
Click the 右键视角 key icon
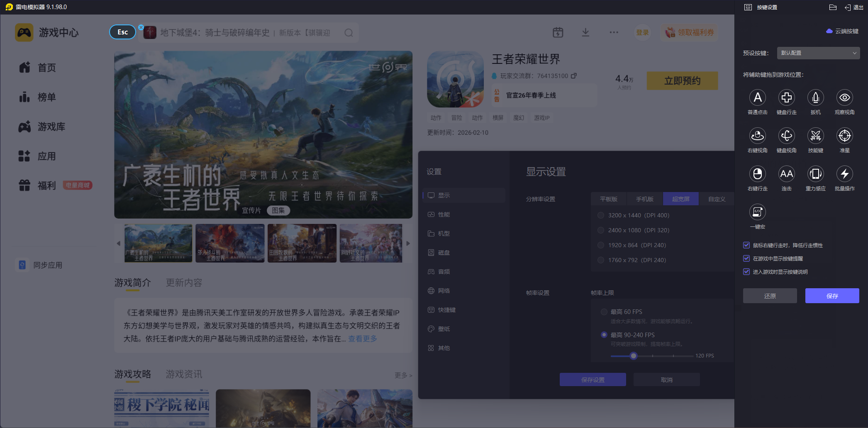tap(758, 136)
